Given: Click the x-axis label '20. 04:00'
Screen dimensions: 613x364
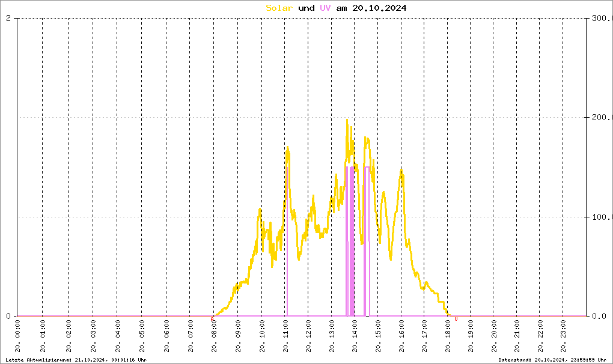Looking at the screenshot, I should 117,336.
